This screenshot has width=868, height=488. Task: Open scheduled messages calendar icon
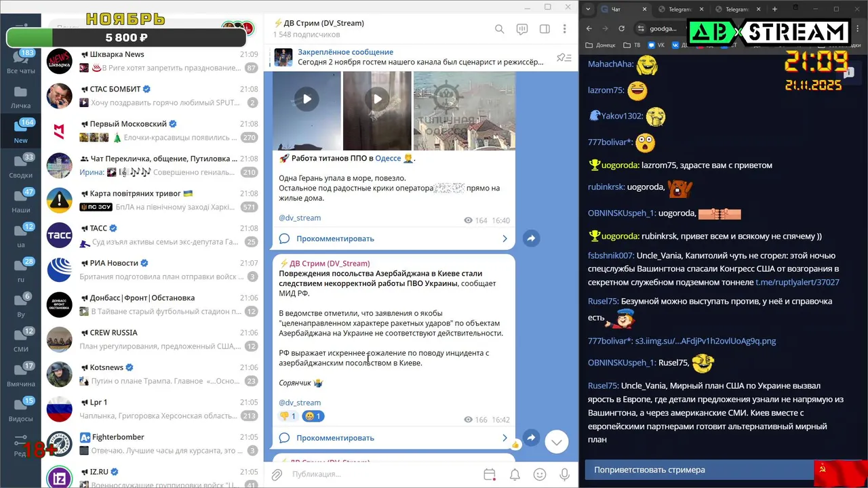point(490,474)
